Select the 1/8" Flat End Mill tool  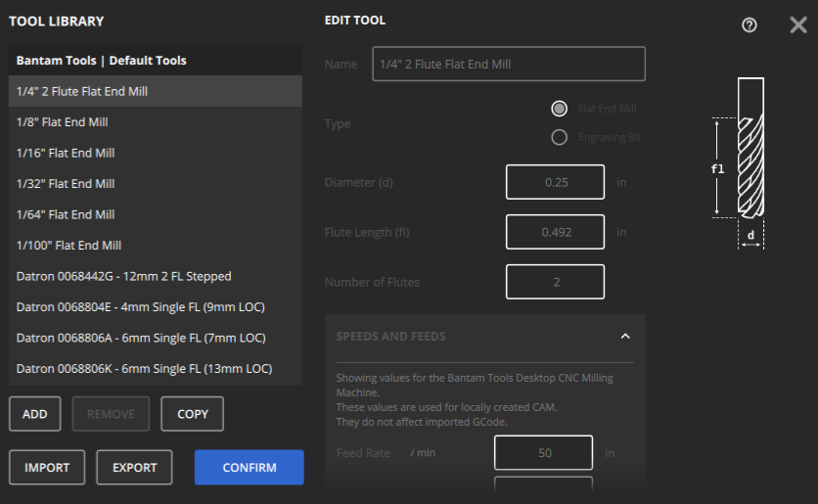point(156,122)
